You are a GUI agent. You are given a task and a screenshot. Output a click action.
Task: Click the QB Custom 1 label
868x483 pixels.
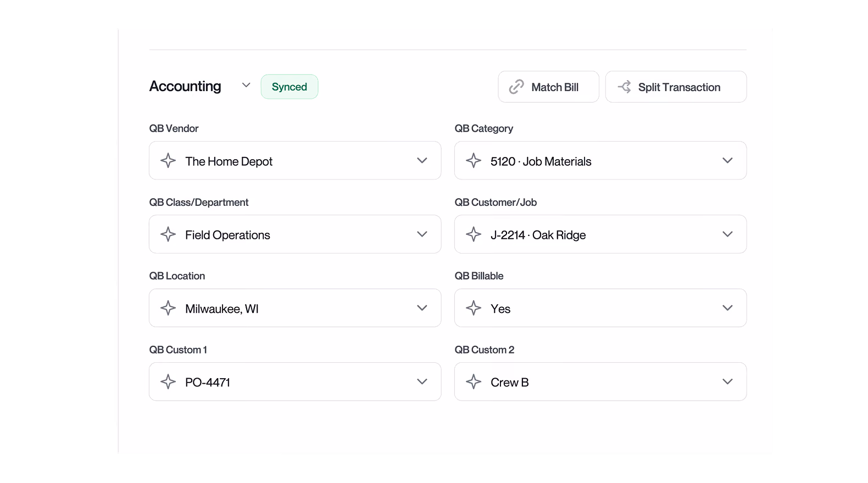click(178, 350)
